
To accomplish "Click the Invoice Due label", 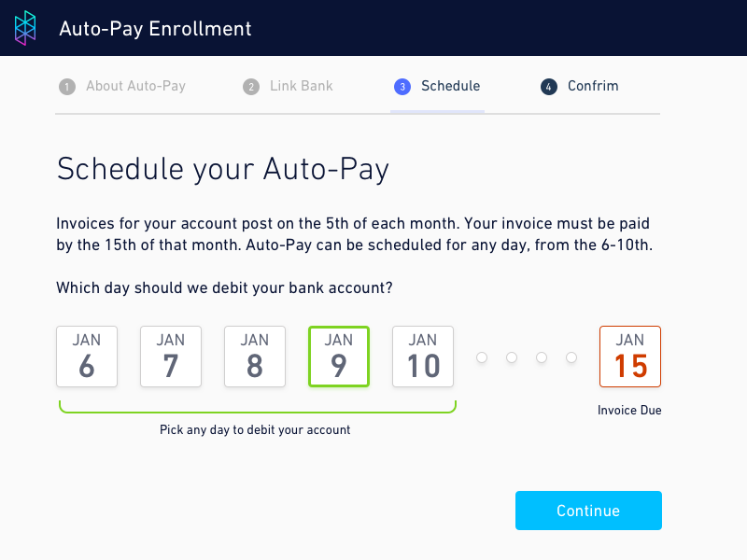I will pos(630,411).
